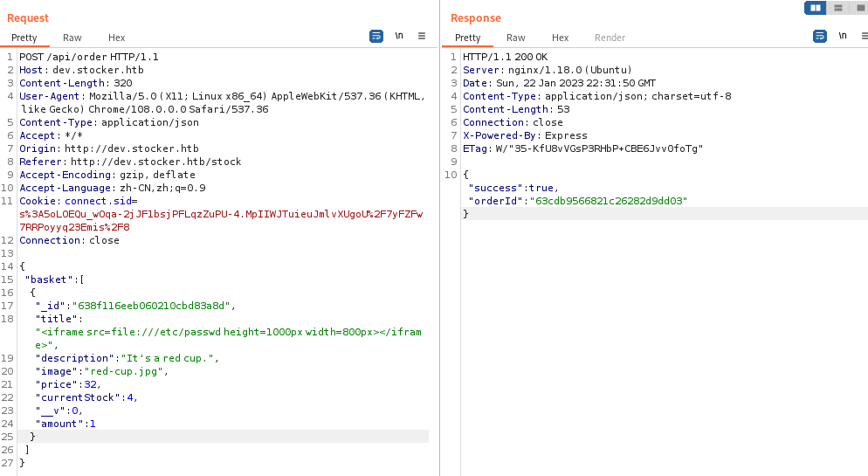This screenshot has height=476, width=868.
Task: Click the "title" JSON key
Action: (x=56, y=319)
